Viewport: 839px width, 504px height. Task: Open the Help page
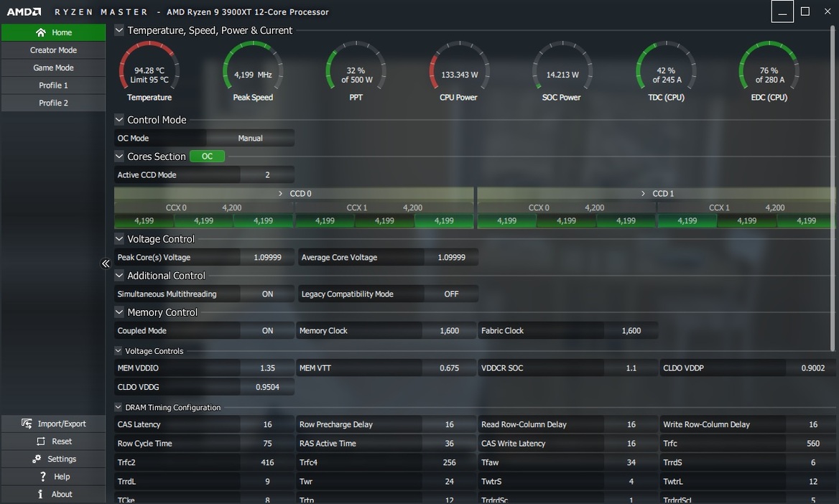coord(53,476)
